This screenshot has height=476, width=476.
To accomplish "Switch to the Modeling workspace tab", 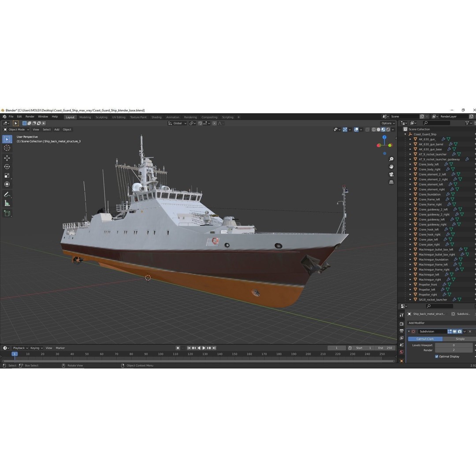I will point(85,117).
